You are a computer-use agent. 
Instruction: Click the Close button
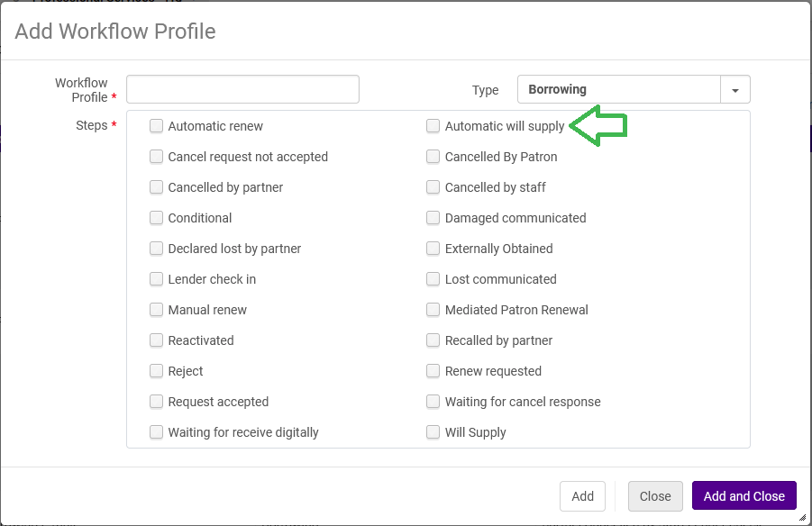click(x=655, y=496)
